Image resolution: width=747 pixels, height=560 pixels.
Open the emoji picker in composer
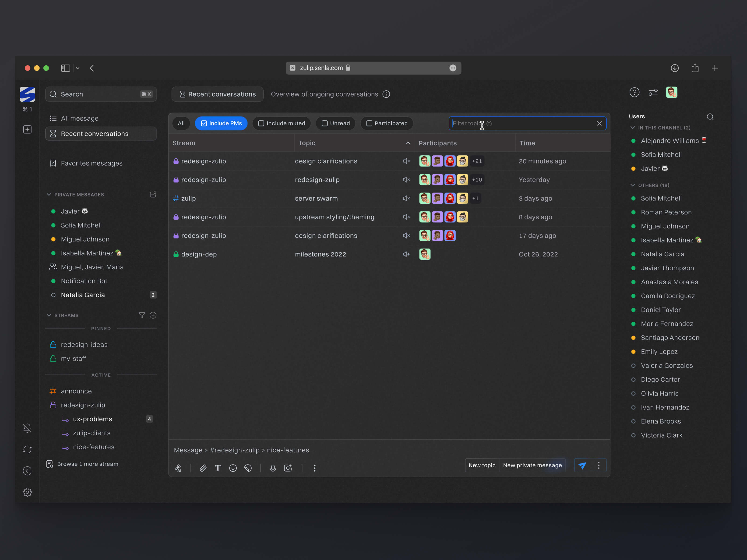[233, 468]
